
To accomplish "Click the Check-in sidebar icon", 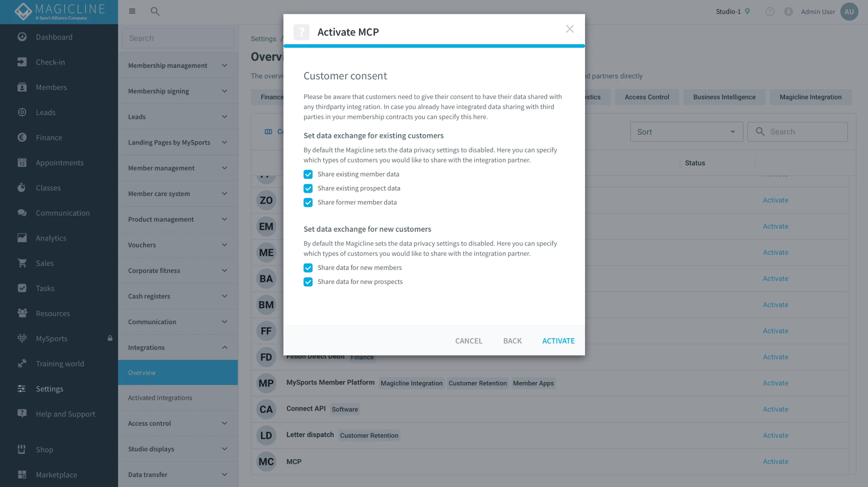I will click(22, 62).
